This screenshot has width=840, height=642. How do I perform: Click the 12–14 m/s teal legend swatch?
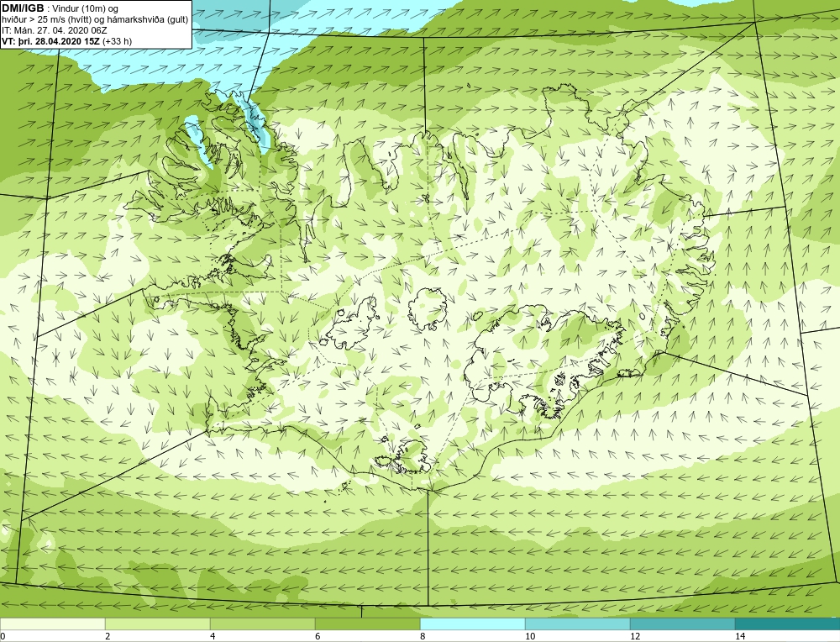682,624
